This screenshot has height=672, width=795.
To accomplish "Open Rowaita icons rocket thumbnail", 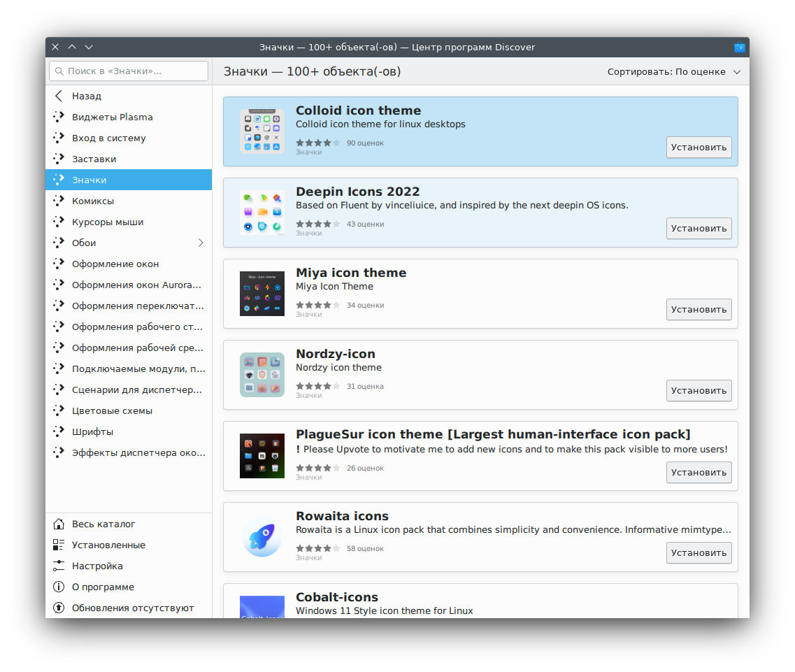I will pyautogui.click(x=262, y=536).
